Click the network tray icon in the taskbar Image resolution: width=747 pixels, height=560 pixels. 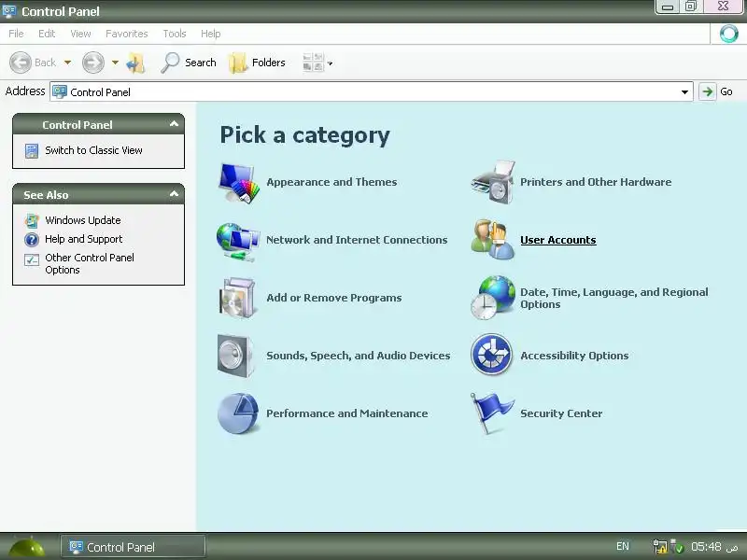pyautogui.click(x=660, y=546)
